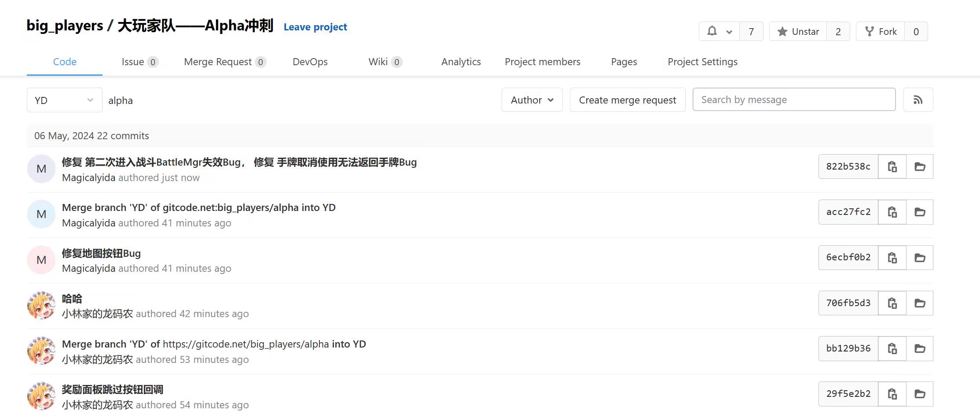Open commit titled 哈哈
The height and width of the screenshot is (418, 980).
72,299
